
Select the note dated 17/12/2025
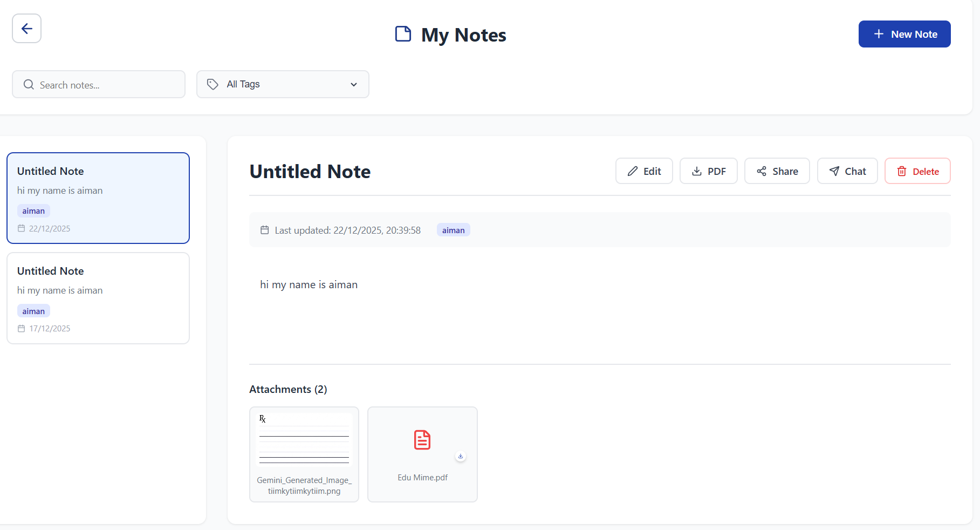(98, 298)
